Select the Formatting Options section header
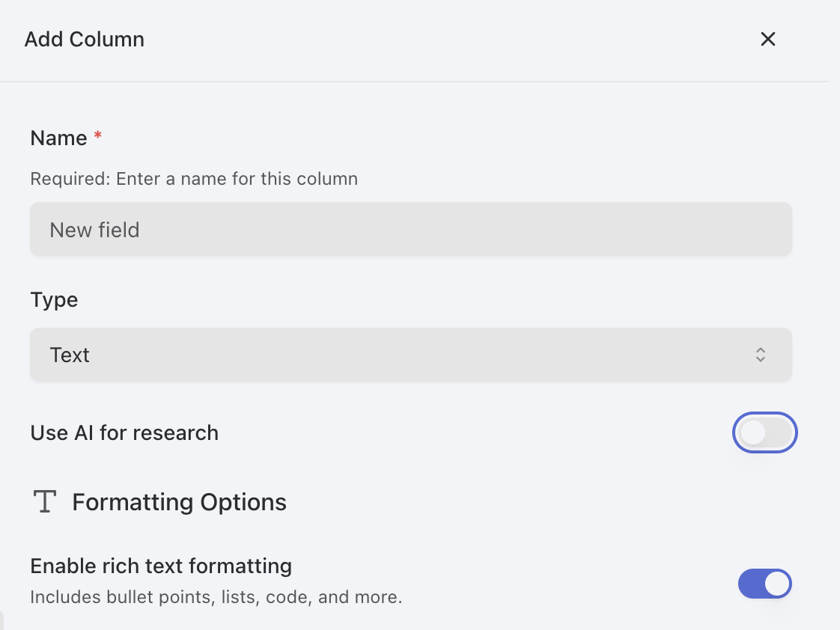 coord(179,501)
